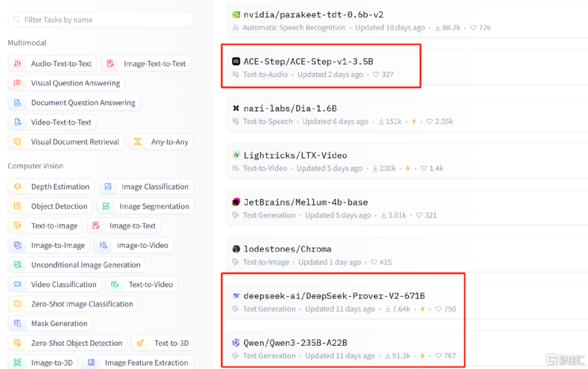
Task: Focus the Filter Tasks by name field
Action: click(x=101, y=20)
